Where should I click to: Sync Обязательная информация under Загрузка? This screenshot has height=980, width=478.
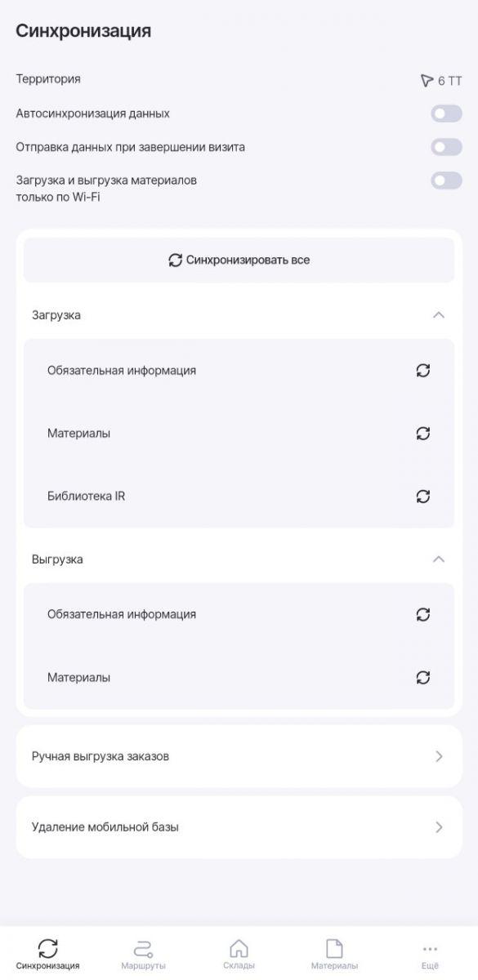click(422, 370)
